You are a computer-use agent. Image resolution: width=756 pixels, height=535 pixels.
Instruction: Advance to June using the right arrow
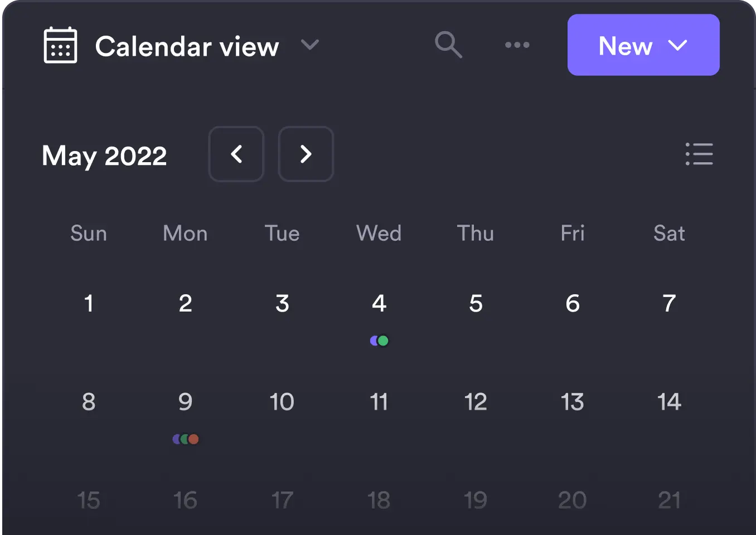[x=306, y=154]
